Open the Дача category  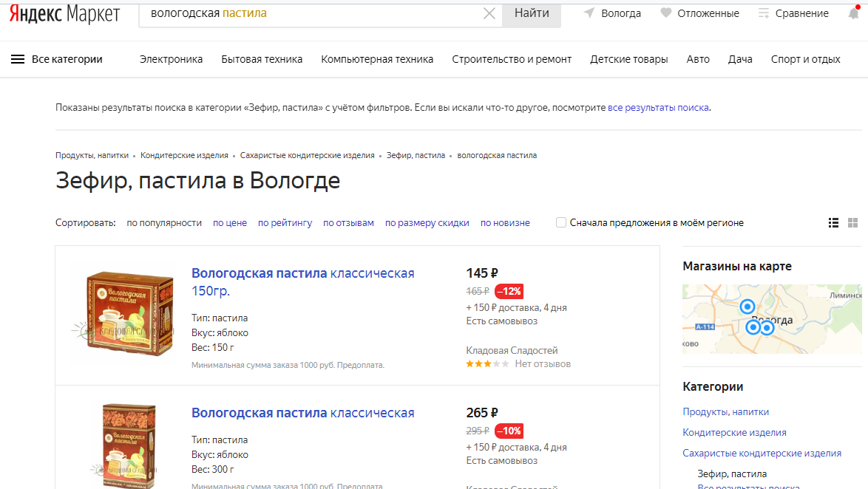point(740,59)
